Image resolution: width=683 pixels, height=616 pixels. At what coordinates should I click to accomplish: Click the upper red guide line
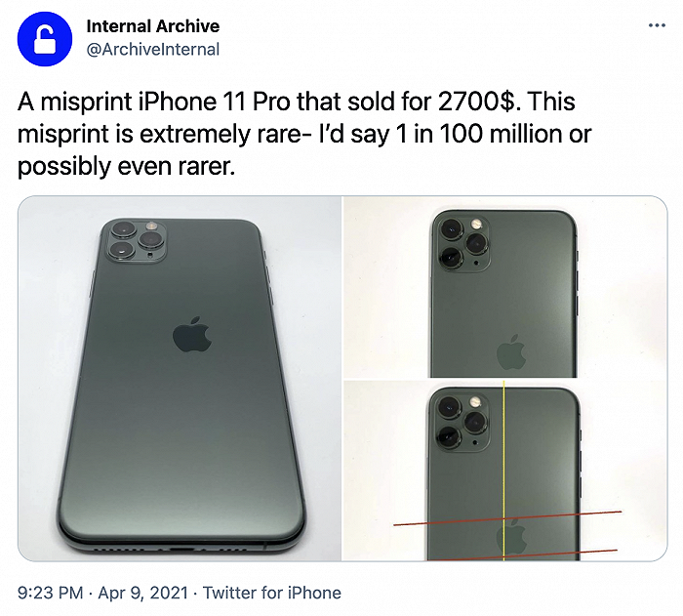(x=507, y=518)
